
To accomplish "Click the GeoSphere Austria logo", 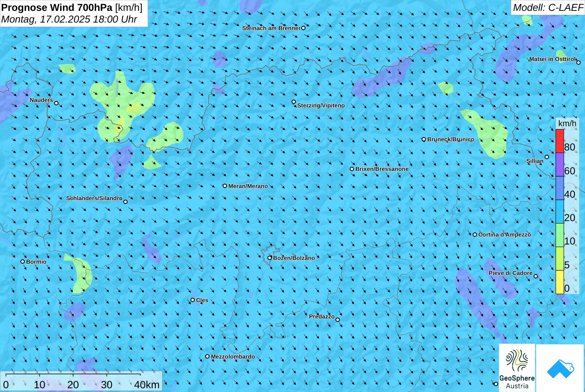I will (517, 368).
